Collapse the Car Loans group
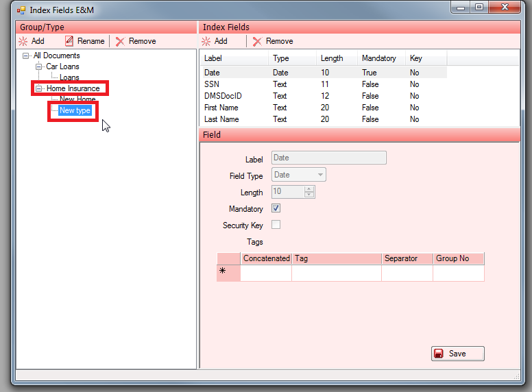This screenshot has height=392, width=532. [38, 66]
